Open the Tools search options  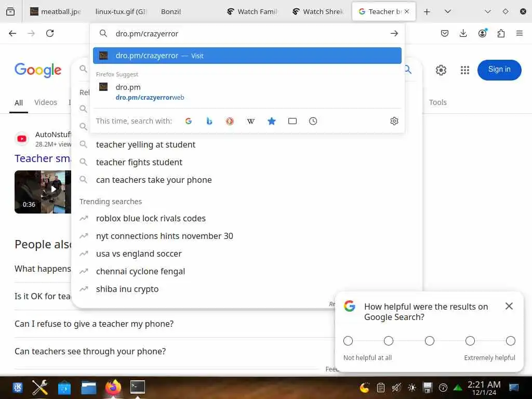(437, 102)
